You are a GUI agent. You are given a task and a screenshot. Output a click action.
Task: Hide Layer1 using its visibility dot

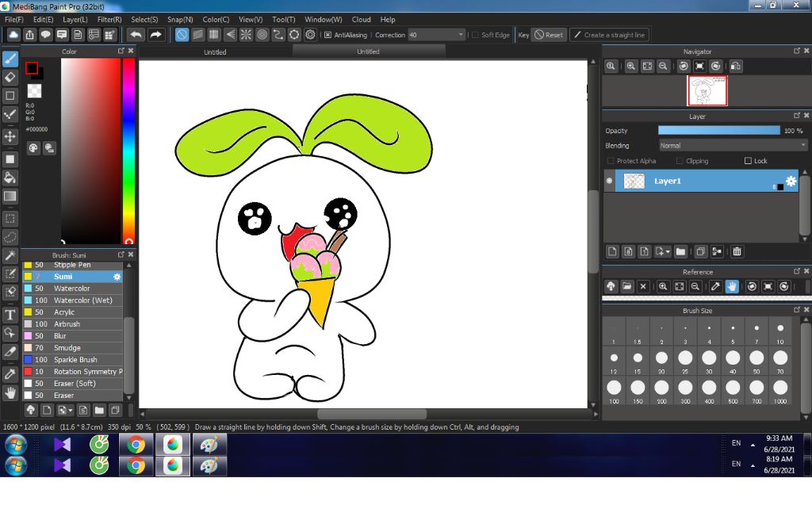(x=609, y=181)
